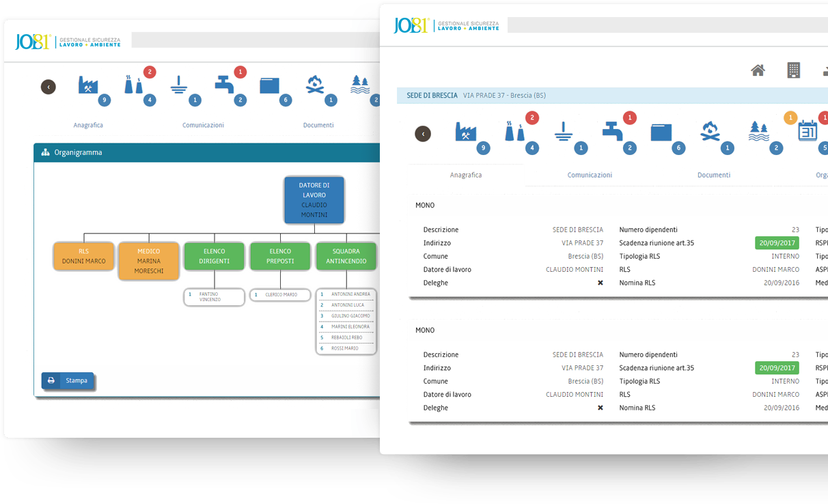Click the home icon in the top toolbar
The width and height of the screenshot is (828, 504).
click(758, 70)
